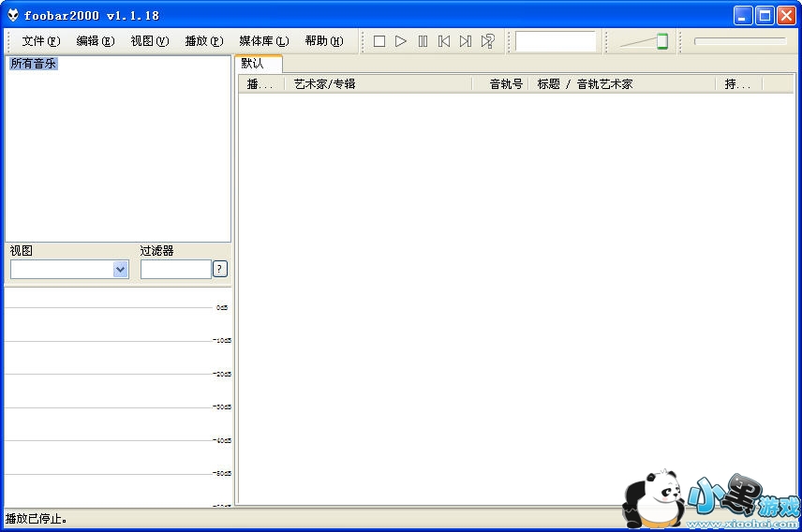Click the 过滤器 text field
802x532 pixels.
click(176, 269)
